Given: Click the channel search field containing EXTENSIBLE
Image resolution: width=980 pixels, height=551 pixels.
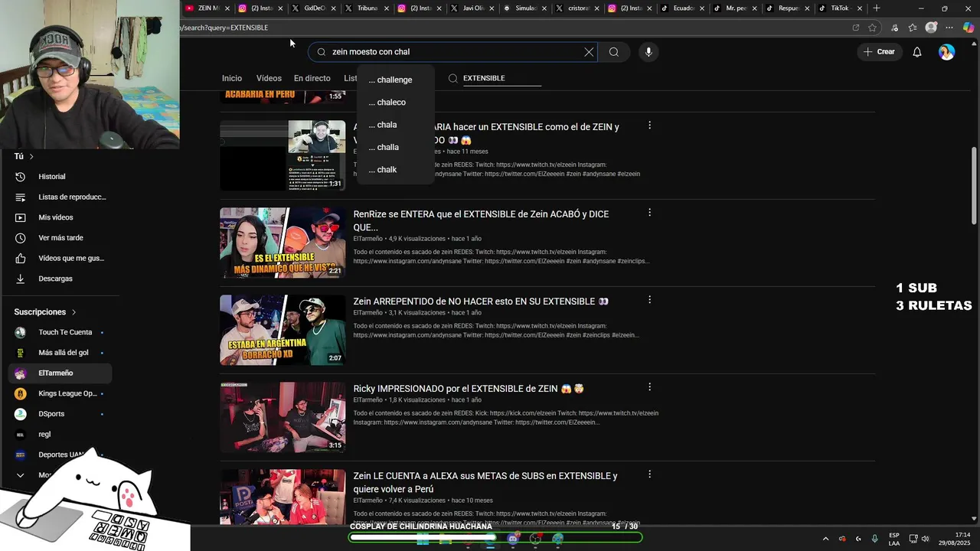Looking at the screenshot, I should point(501,78).
